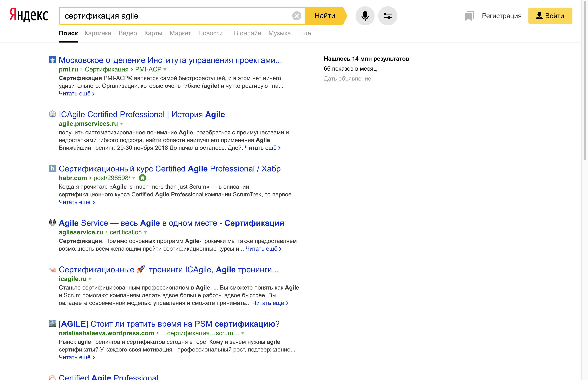Viewport: 588px width, 380px height.
Task: Open dropdown arrow beside agile.pmservices.ru
Action: [x=121, y=124]
